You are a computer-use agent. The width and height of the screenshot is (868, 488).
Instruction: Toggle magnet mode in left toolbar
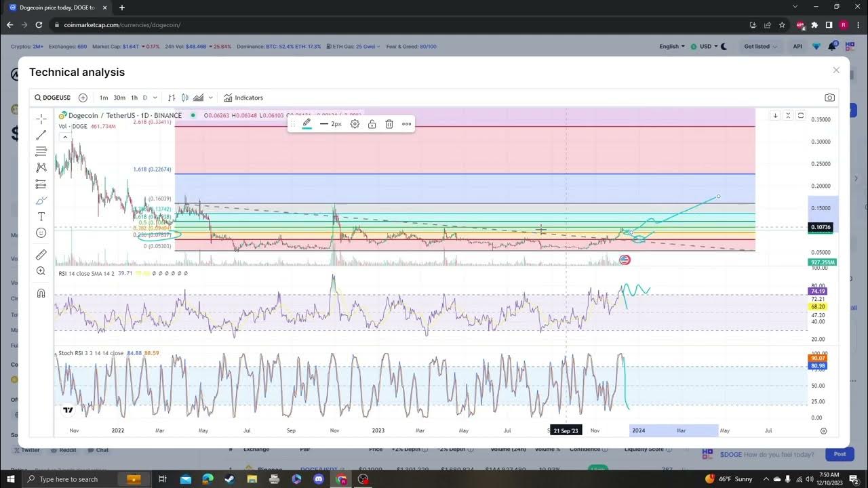(x=41, y=293)
